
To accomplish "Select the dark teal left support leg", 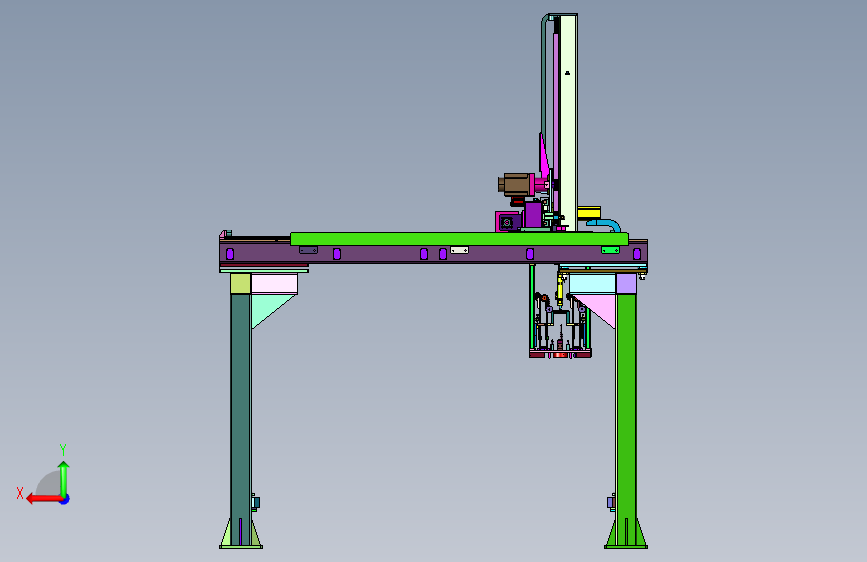I will tap(241, 419).
